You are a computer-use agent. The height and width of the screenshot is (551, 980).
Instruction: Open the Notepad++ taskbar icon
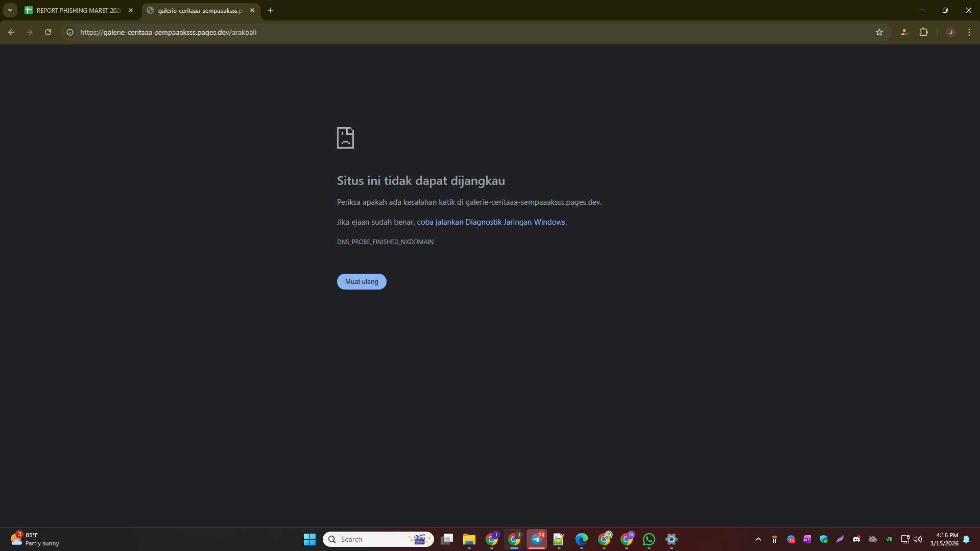click(559, 539)
